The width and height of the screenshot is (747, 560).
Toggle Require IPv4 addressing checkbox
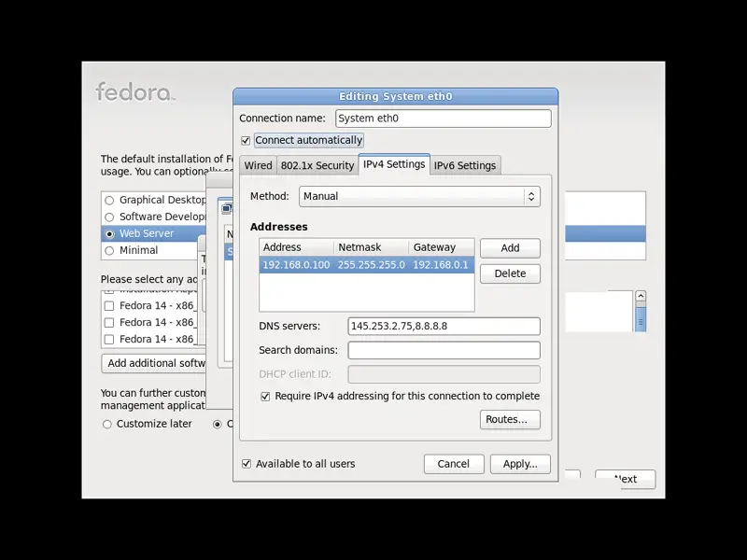[x=265, y=396]
